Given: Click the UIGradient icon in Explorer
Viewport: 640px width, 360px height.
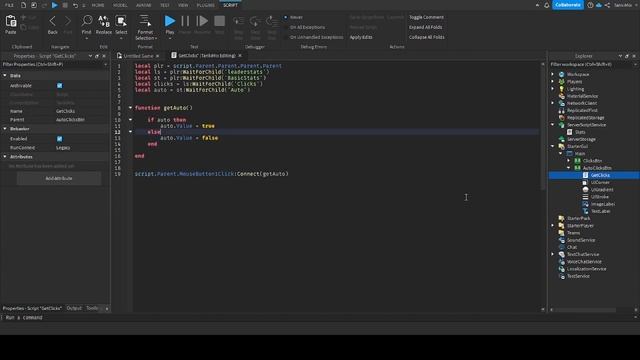Looking at the screenshot, I should 585,189.
